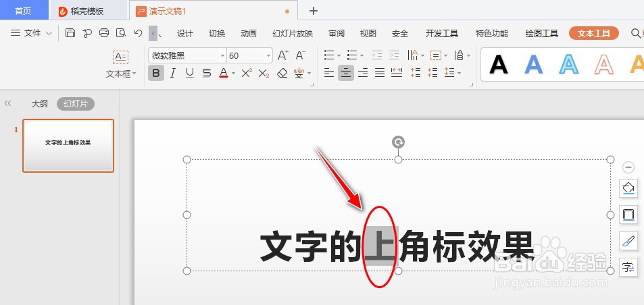This screenshot has height=305, width=644.
Task: Click the rotate handle above text box
Action: [398, 142]
